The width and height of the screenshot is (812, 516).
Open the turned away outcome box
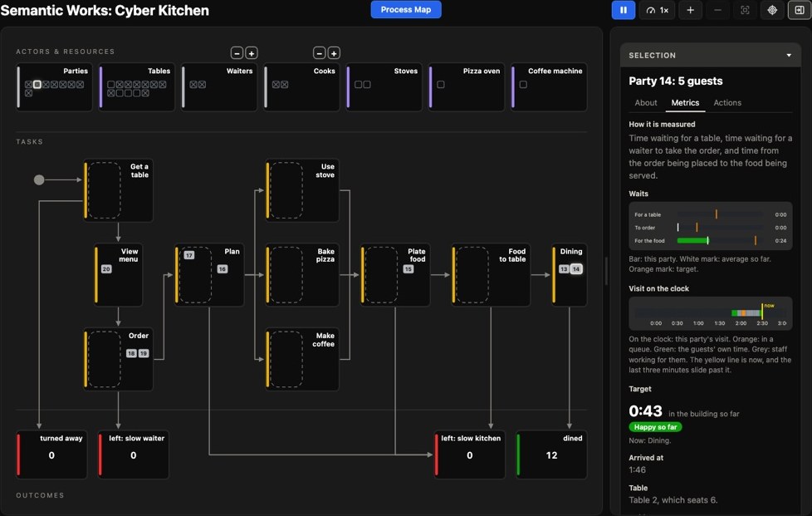(x=51, y=455)
